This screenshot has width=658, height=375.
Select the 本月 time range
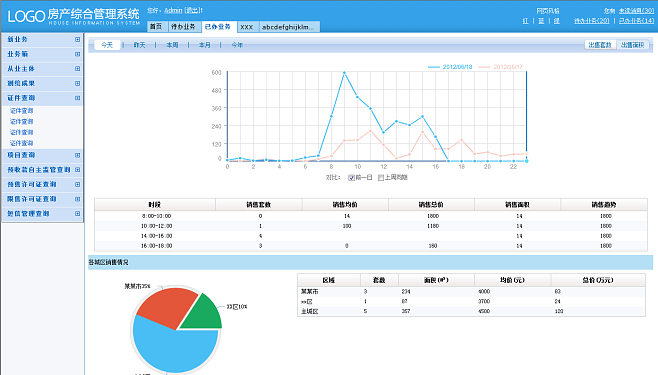tap(204, 45)
